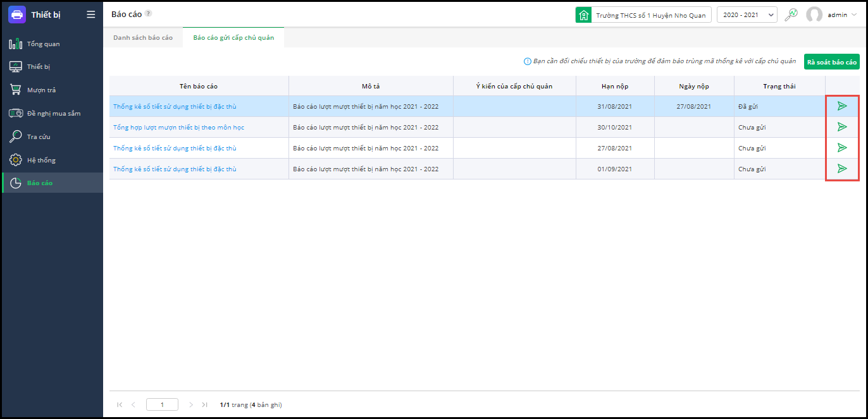This screenshot has width=868, height=419.
Task: Click the Thiết bị app logo icon
Action: [17, 15]
